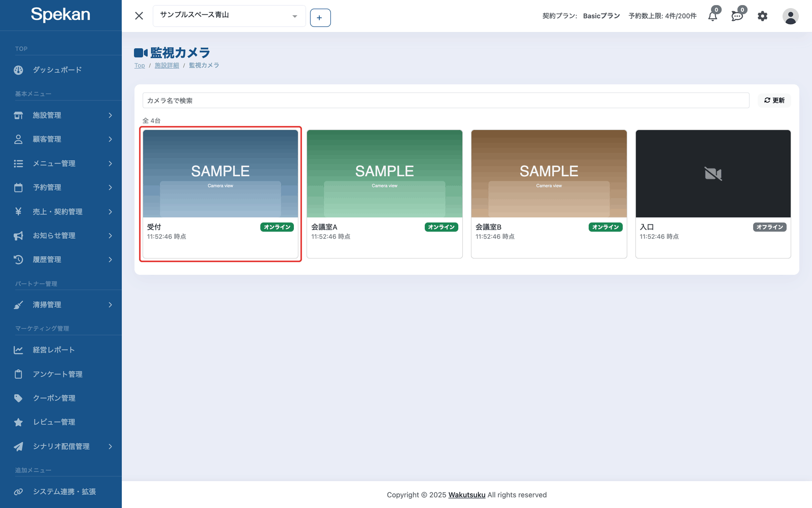Click the オフライン status badge

tap(770, 227)
